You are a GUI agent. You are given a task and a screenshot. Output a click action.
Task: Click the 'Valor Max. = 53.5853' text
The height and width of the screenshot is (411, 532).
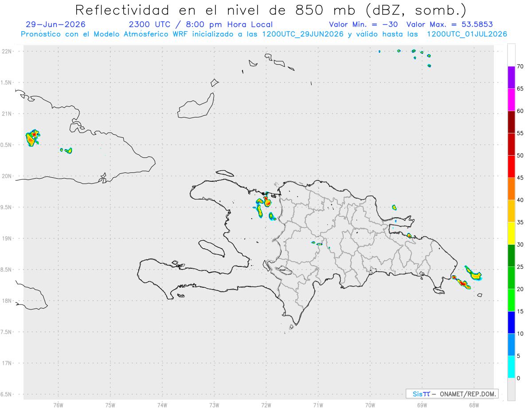coord(450,24)
